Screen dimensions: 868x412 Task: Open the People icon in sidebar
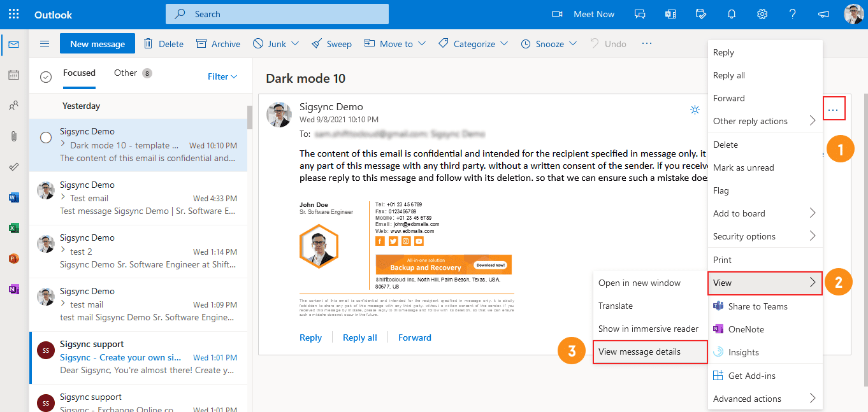point(13,106)
